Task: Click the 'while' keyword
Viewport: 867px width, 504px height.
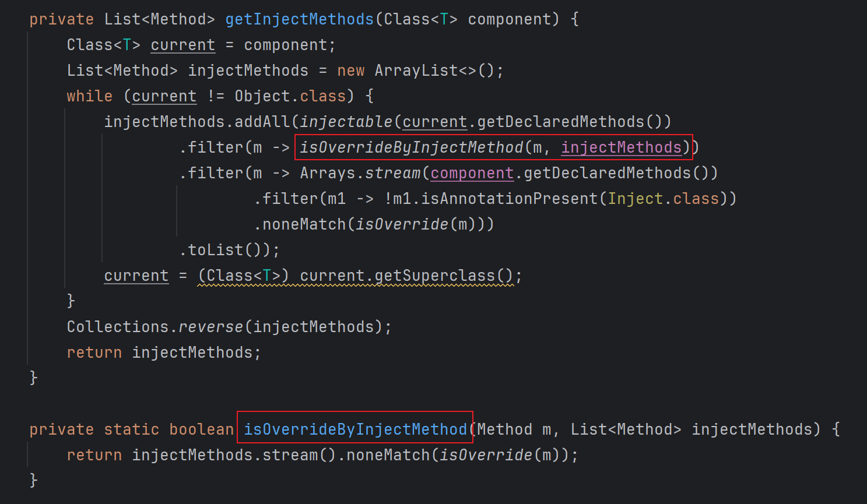Action: click(89, 96)
